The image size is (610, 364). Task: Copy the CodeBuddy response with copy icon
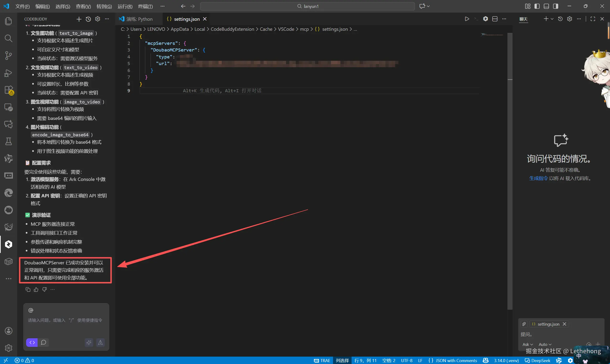click(28, 289)
